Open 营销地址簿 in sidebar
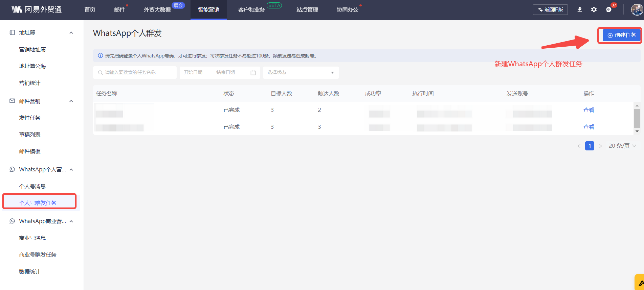Image resolution: width=644 pixels, height=290 pixels. (x=32, y=49)
